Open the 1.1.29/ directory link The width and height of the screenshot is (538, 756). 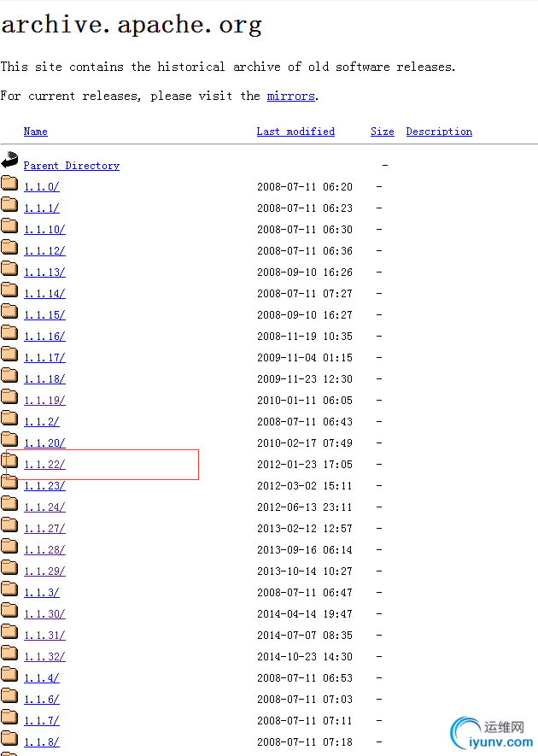(x=44, y=571)
